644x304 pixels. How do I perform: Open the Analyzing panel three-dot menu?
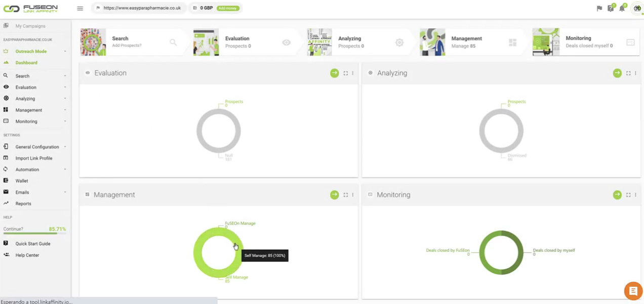[x=635, y=73]
